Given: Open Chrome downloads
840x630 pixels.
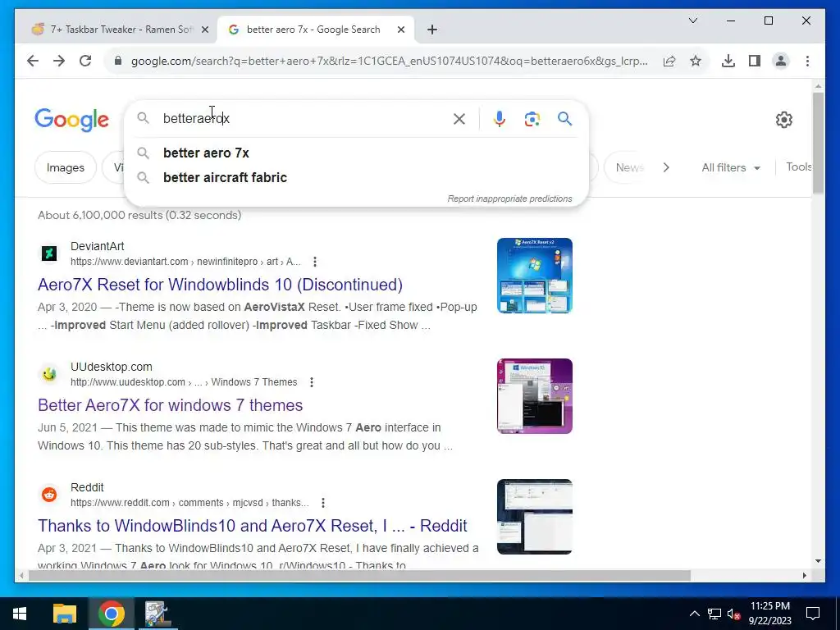Looking at the screenshot, I should click(728, 61).
